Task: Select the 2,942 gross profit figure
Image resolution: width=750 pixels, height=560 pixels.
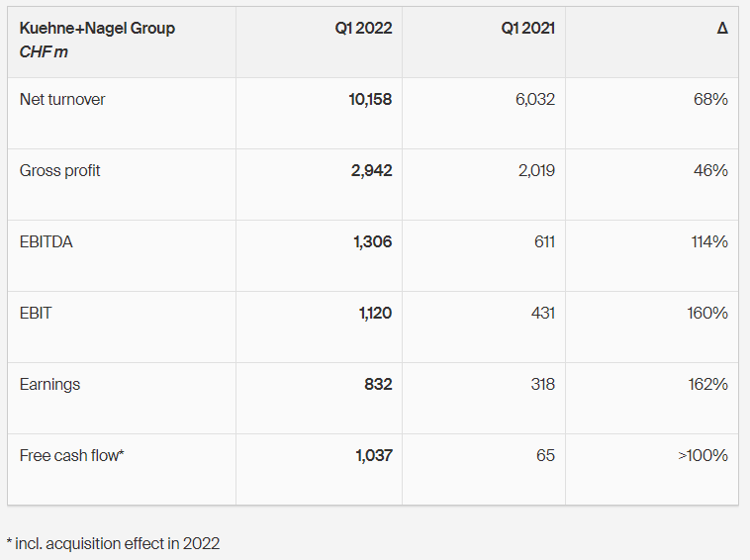Action: [372, 171]
